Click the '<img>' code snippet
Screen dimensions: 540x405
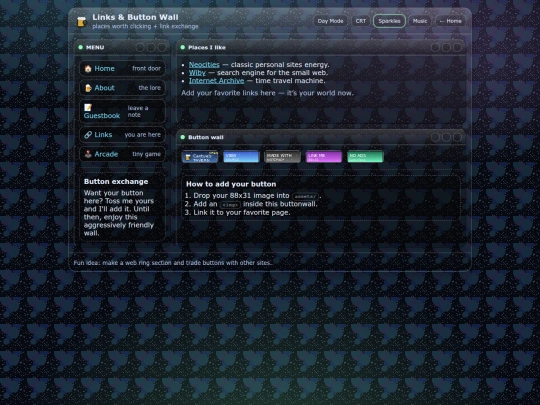tap(229, 205)
